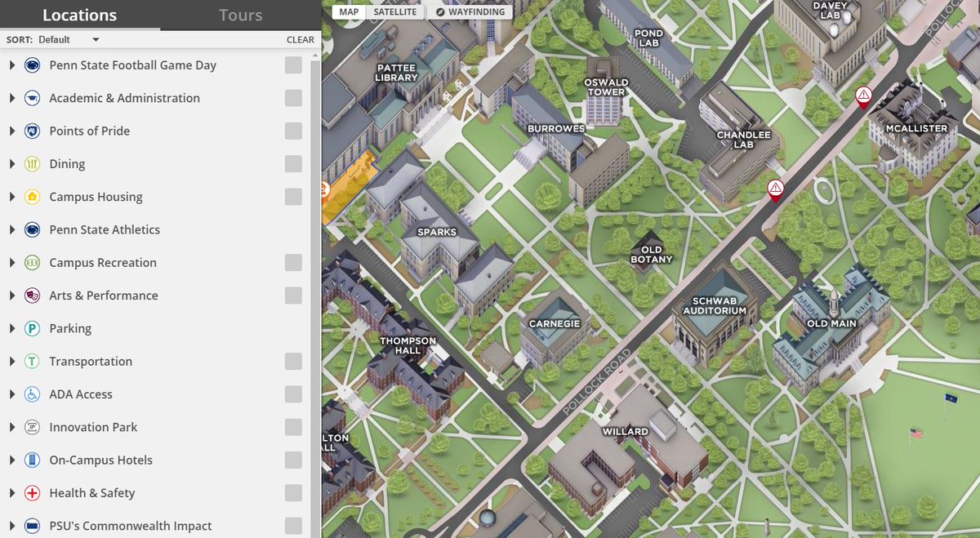Click the orange map marker left of Sparks
Viewport: 980px width, 538px height.
tap(325, 191)
